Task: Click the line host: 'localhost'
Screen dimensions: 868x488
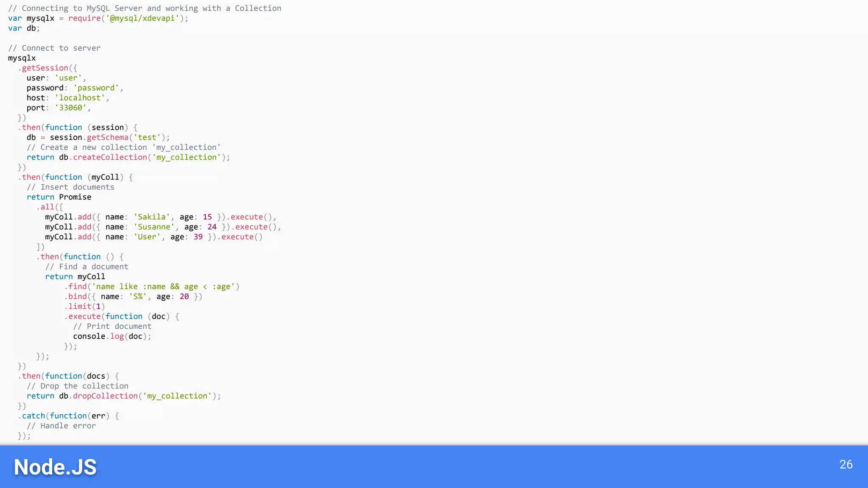Action: tap(68, 98)
